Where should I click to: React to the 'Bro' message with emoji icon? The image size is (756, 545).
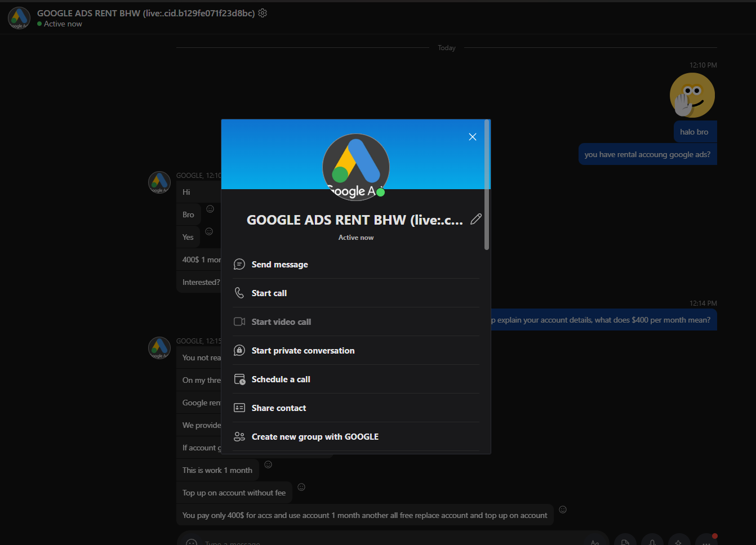pyautogui.click(x=210, y=209)
